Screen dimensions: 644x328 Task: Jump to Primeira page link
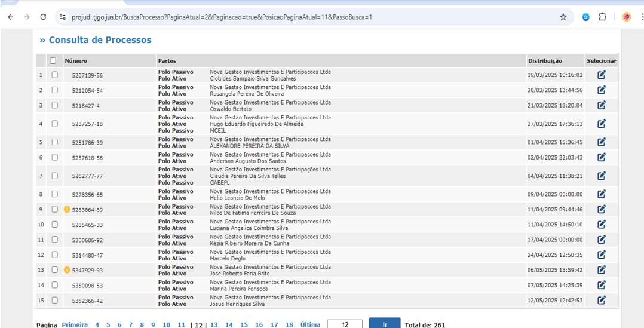(75, 325)
